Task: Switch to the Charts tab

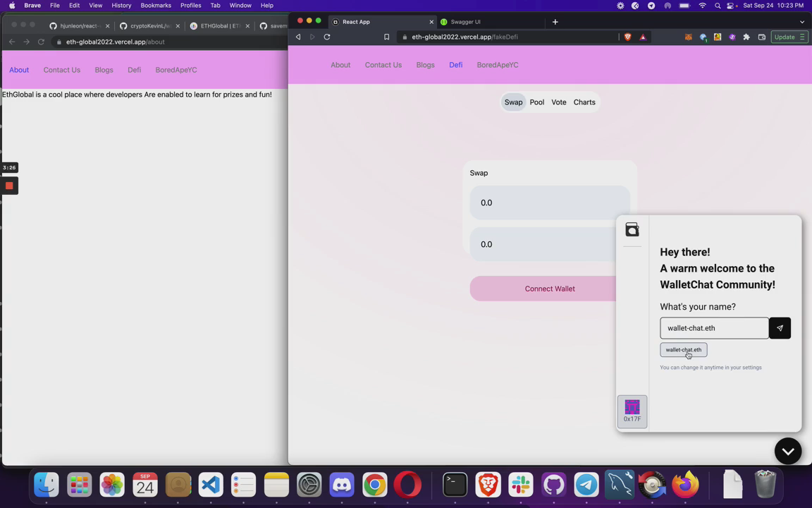Action: tap(584, 102)
